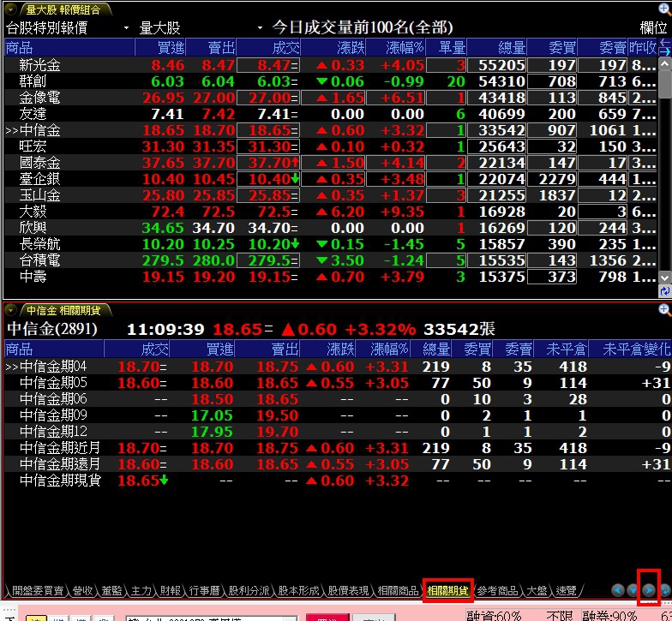Open the 量大股 category dropdown
The image size is (672, 621).
(260, 28)
